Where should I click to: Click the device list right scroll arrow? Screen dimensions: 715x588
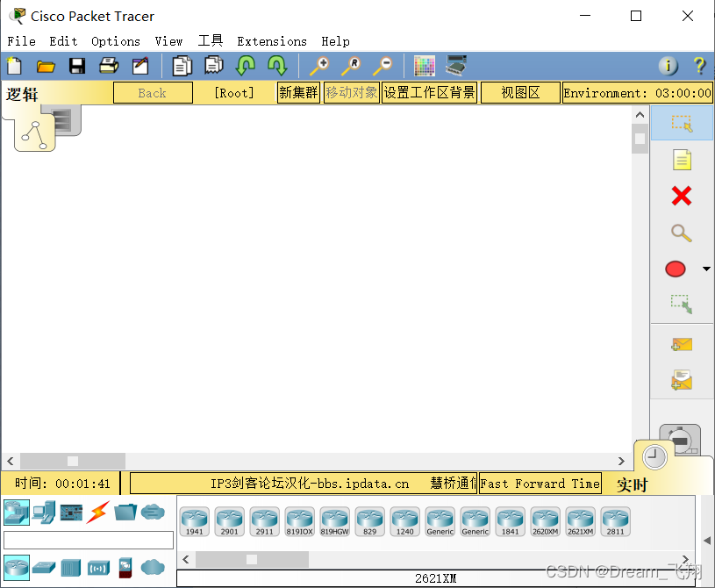685,559
